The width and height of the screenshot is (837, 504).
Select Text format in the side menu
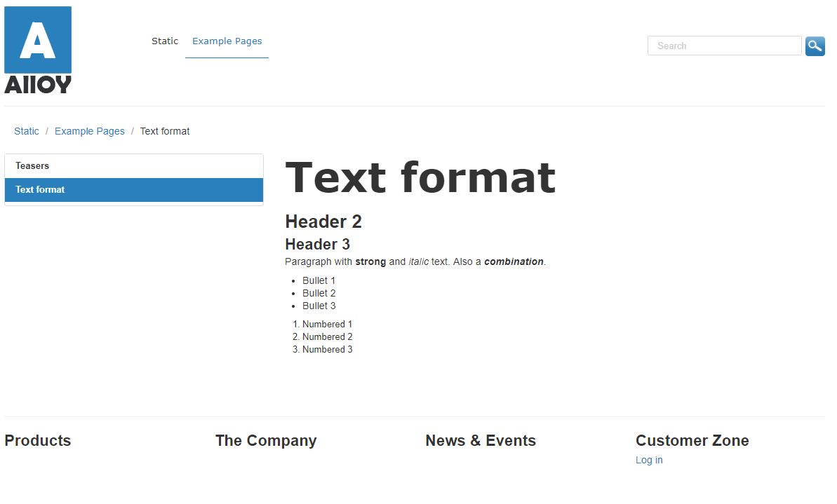41,190
